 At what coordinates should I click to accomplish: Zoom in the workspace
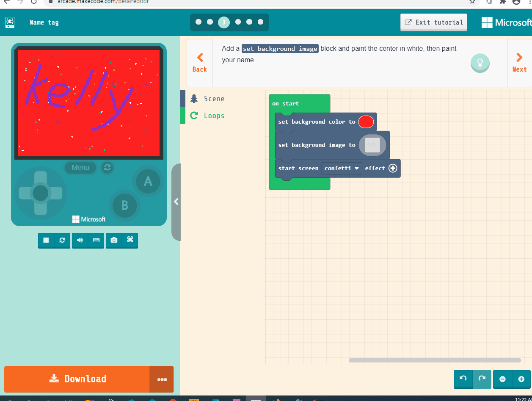tap(521, 379)
